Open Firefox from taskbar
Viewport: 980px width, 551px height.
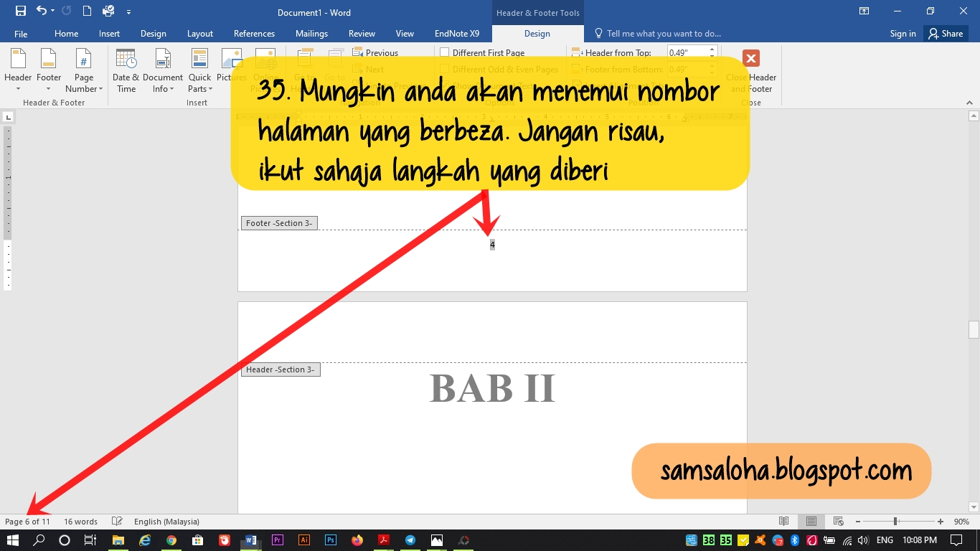(357, 540)
